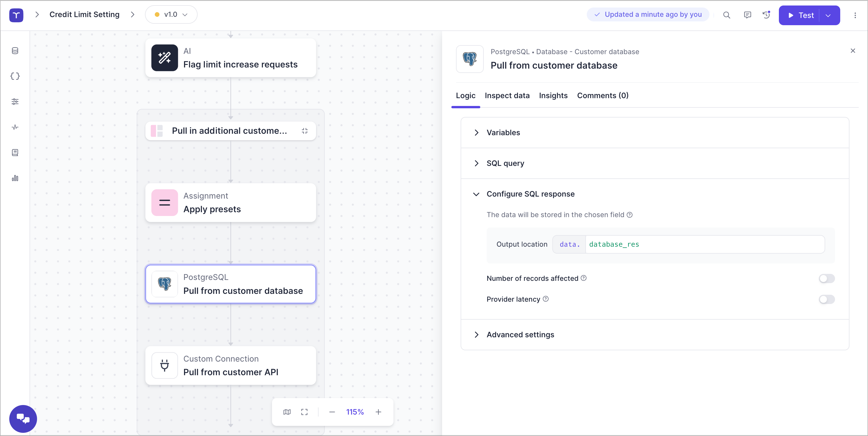
Task: Click the fit-to-screen icon in zoom bar
Action: (x=304, y=412)
